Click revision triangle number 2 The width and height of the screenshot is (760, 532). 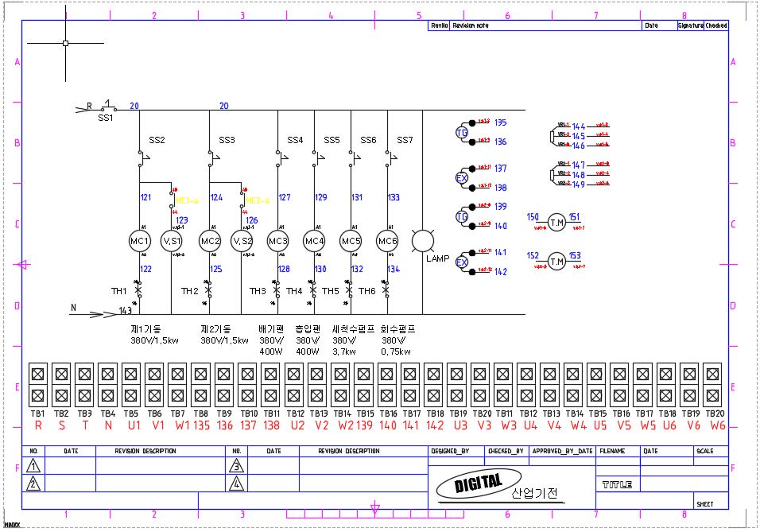click(33, 483)
